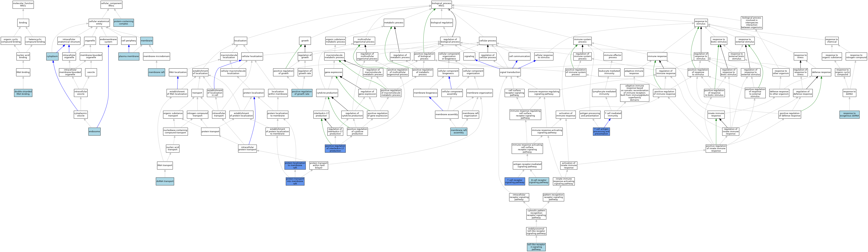
Task: Click the 'RNA transport' node
Action: pos(165,165)
